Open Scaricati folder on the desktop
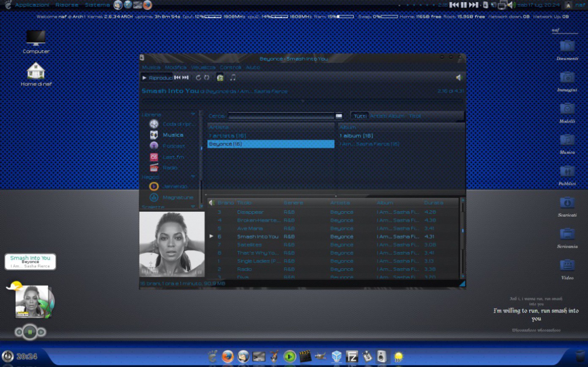The image size is (588, 367). 567,207
